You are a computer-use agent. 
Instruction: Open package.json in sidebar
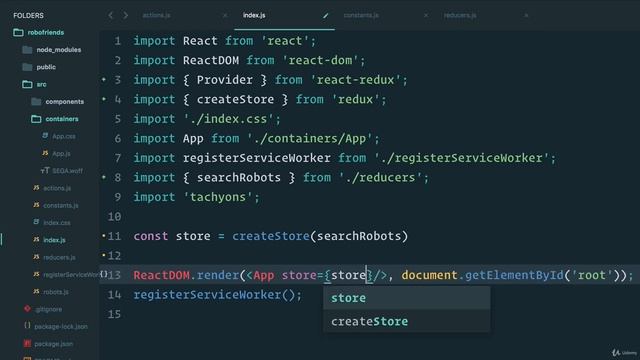point(54,344)
